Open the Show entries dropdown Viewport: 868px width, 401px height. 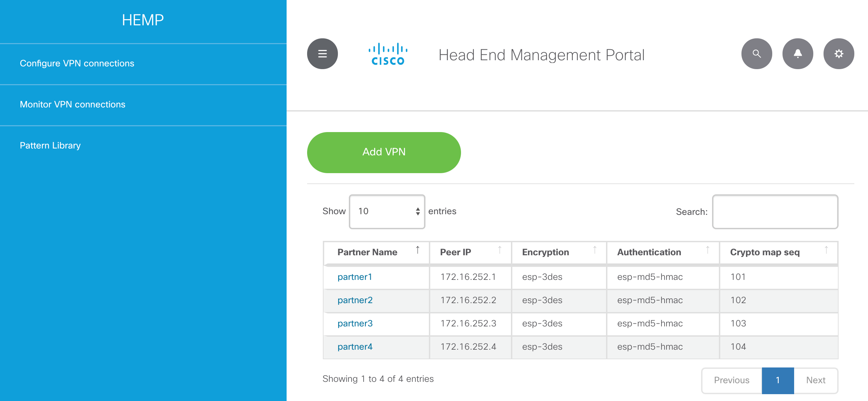[x=387, y=211]
